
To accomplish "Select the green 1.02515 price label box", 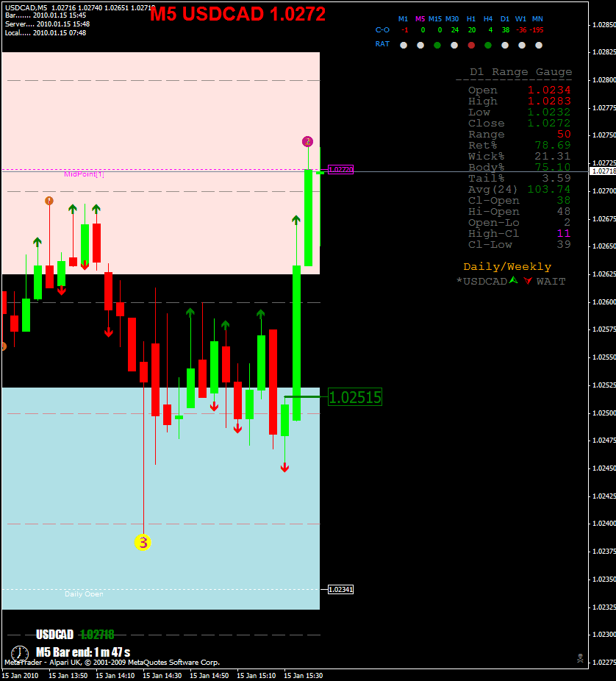I will pos(354,397).
